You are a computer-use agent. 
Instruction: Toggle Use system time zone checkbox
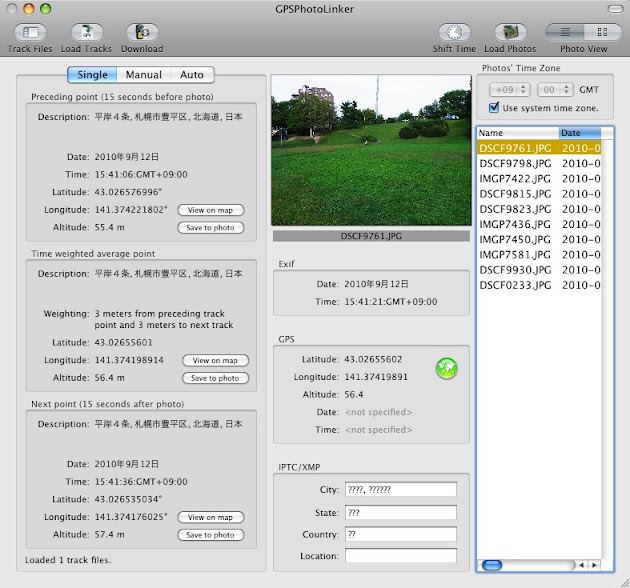495,107
